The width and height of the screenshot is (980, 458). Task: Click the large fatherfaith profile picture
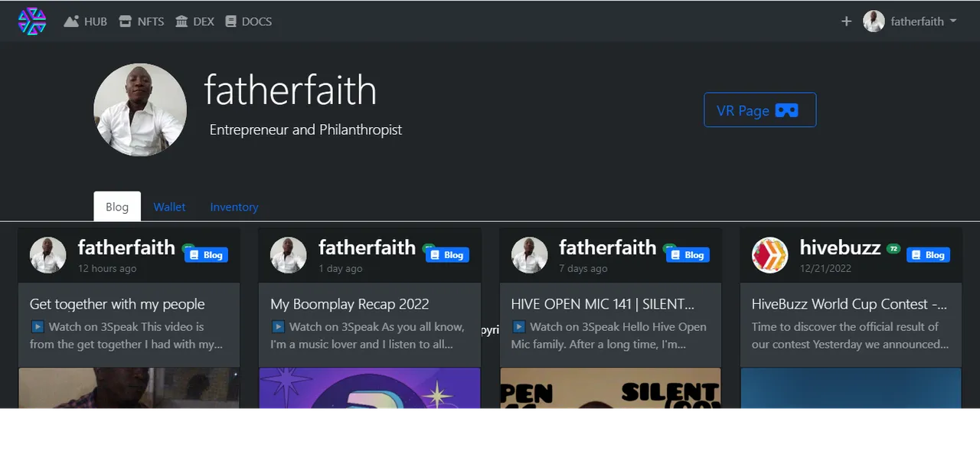pos(140,110)
